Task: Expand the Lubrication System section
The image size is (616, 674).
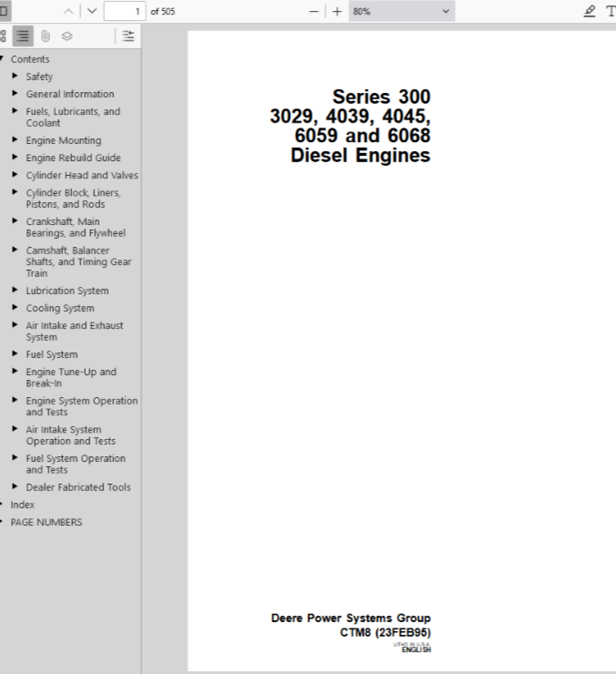Action: [15, 291]
